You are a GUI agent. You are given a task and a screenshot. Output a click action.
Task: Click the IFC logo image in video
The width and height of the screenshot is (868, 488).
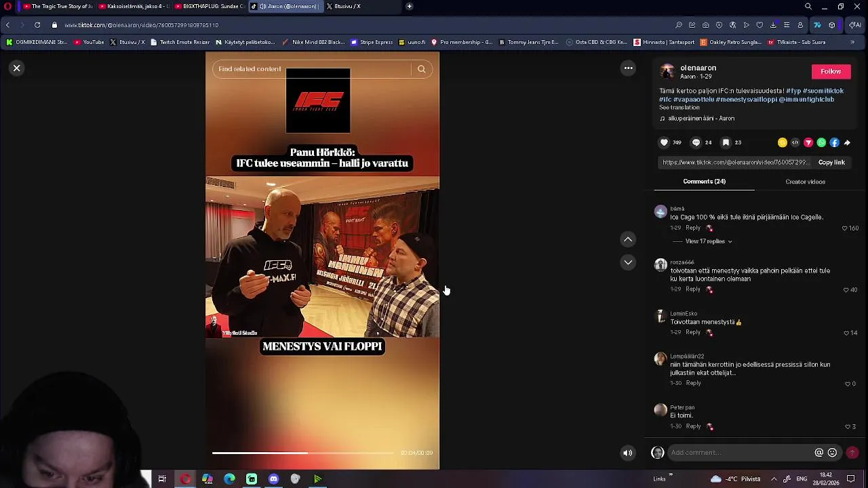coord(318,101)
